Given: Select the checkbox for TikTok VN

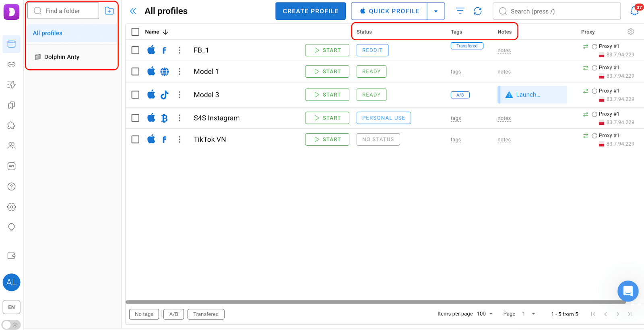Looking at the screenshot, I should point(136,139).
